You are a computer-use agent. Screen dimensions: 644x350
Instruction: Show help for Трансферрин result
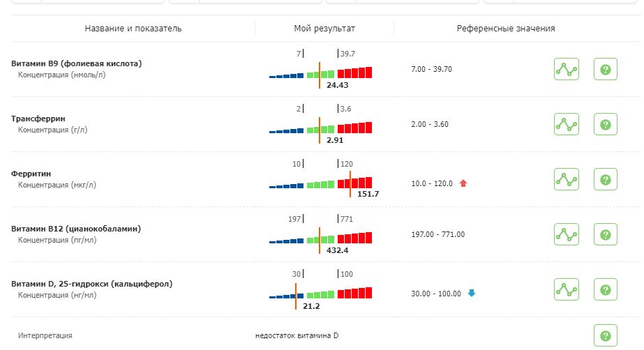[x=605, y=125]
